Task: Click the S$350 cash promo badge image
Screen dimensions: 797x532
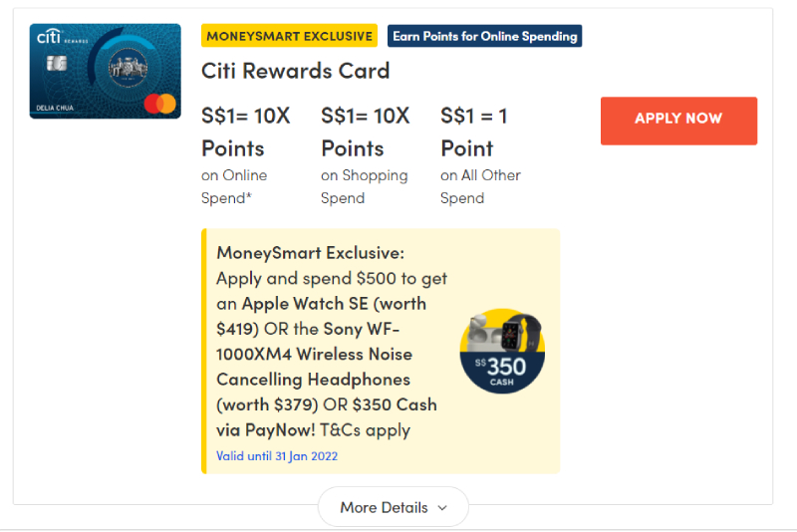Action: [502, 352]
